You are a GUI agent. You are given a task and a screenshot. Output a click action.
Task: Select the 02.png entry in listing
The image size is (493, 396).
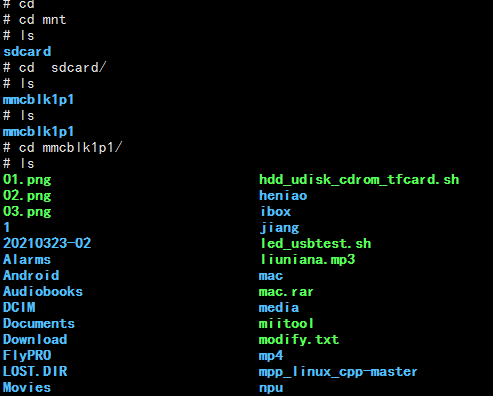[27, 196]
